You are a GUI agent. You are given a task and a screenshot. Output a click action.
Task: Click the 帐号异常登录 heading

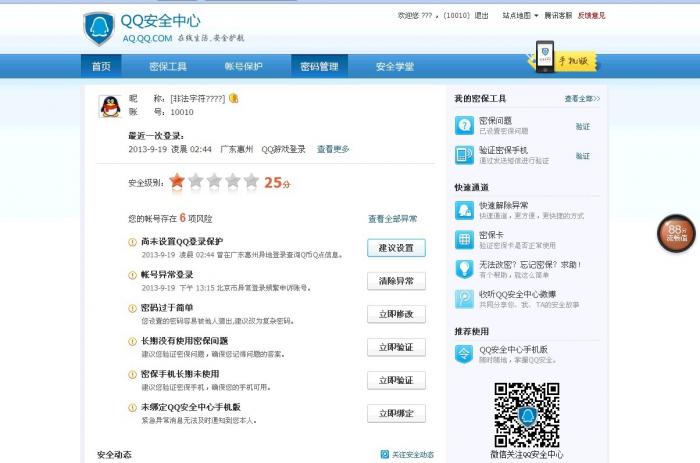167,275
